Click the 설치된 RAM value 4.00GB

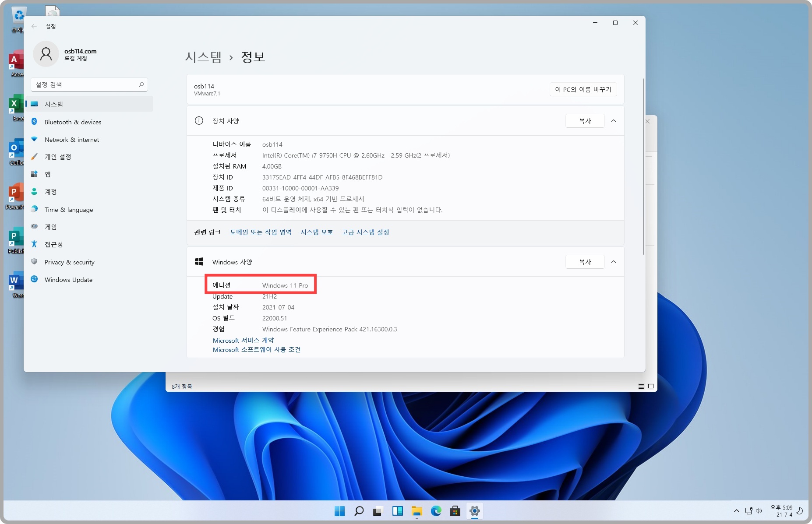[x=272, y=166]
